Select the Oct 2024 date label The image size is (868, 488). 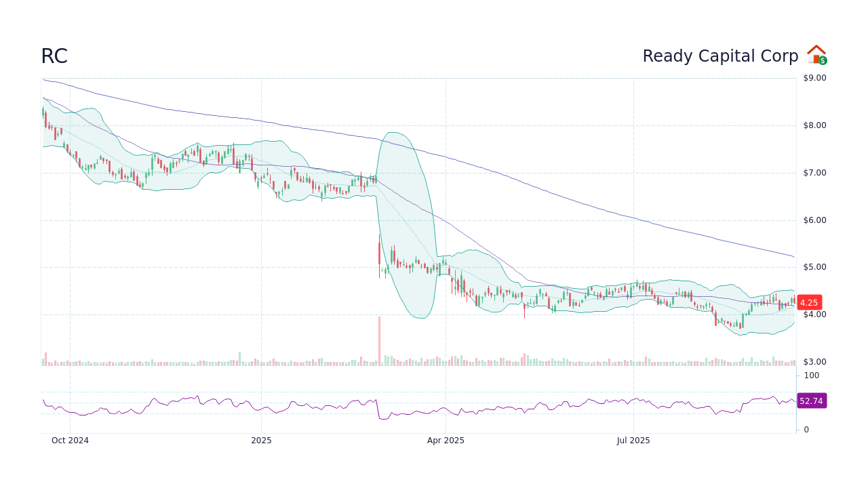coord(71,441)
